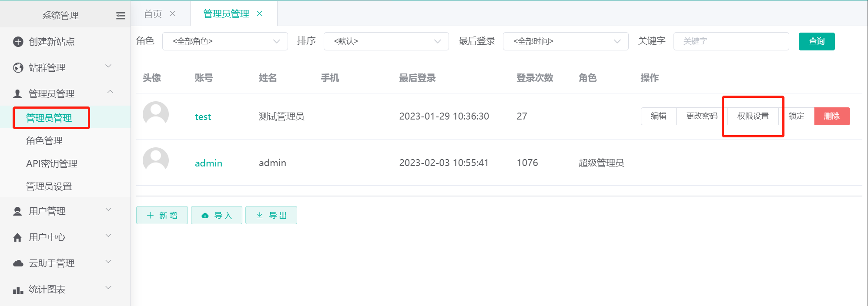Delete the test account with 删除
This screenshot has width=868, height=306.
(x=831, y=116)
